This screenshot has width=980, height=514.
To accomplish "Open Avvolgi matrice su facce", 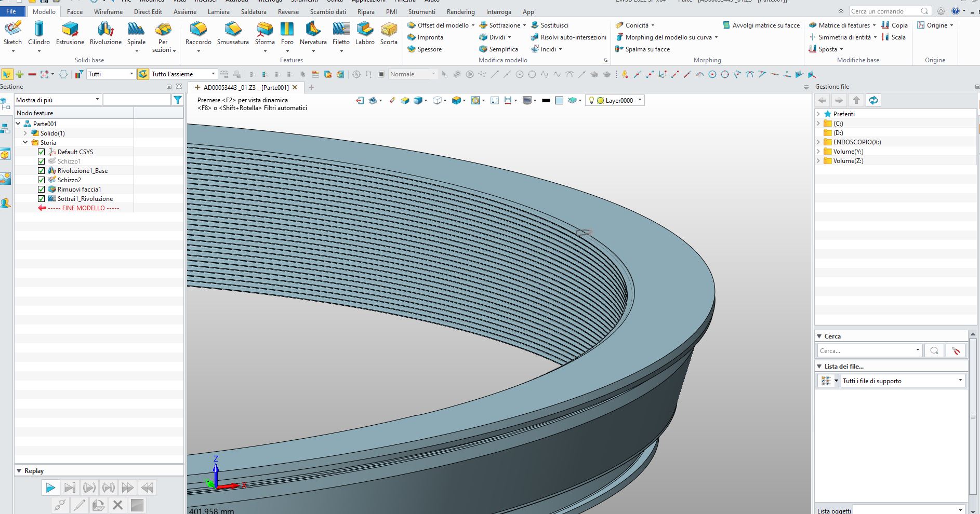I will (x=761, y=25).
